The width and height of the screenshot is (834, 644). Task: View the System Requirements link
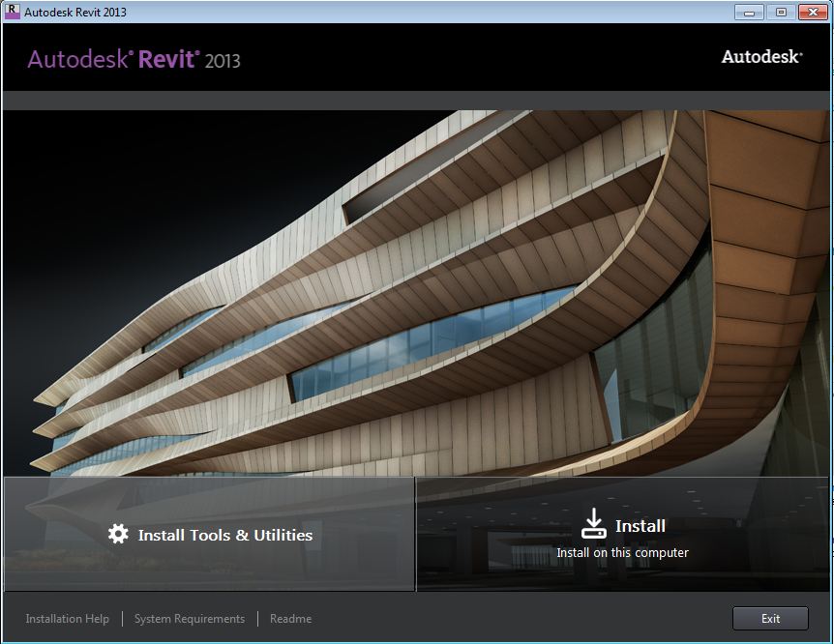(190, 619)
